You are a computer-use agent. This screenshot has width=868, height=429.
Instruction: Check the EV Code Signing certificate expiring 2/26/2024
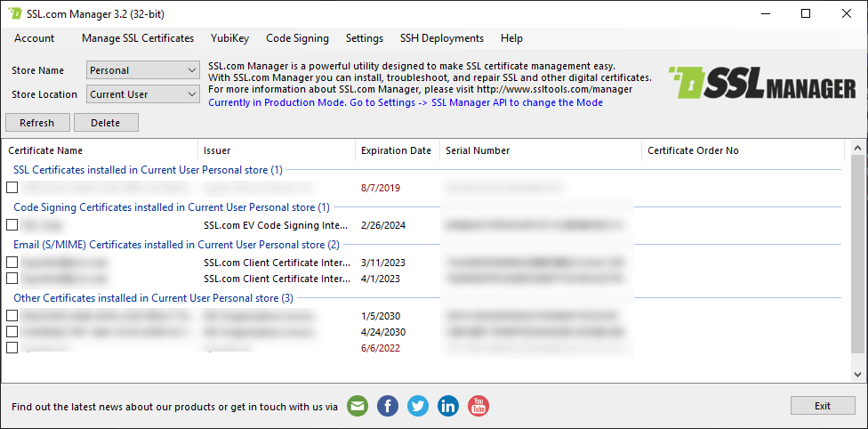click(x=12, y=225)
